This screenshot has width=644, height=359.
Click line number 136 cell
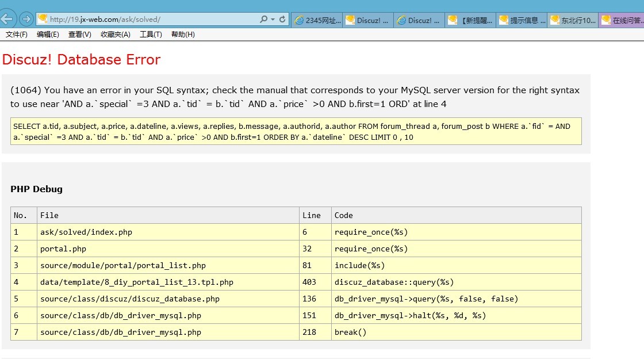[x=316, y=299]
